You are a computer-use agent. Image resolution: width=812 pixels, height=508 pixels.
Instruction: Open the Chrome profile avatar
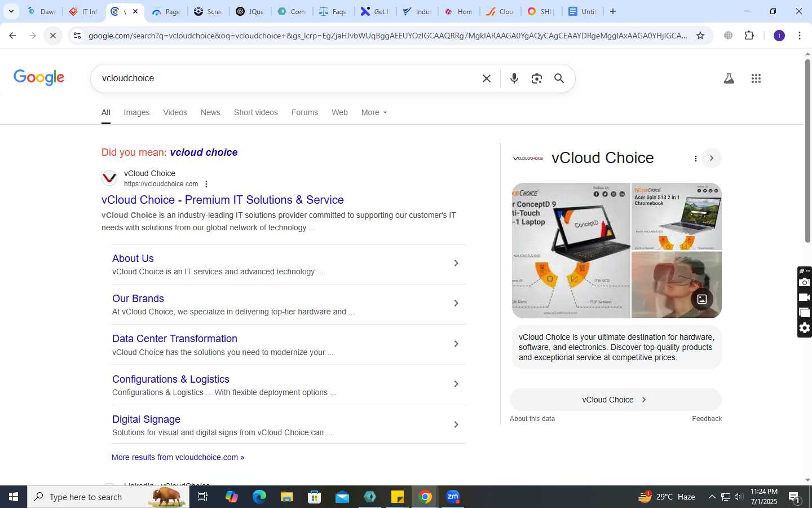pos(779,36)
